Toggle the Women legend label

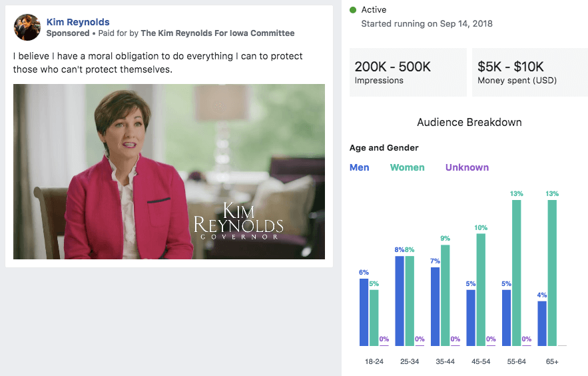pos(407,167)
